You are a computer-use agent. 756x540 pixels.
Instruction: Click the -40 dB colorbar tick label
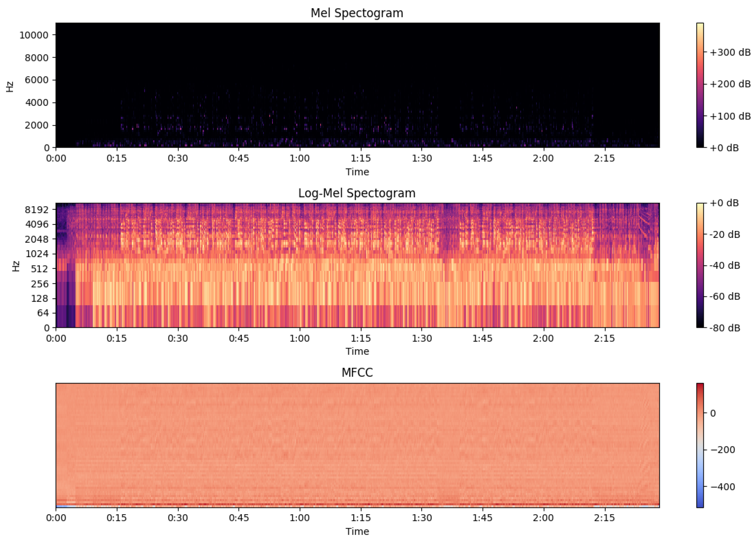coord(725,265)
